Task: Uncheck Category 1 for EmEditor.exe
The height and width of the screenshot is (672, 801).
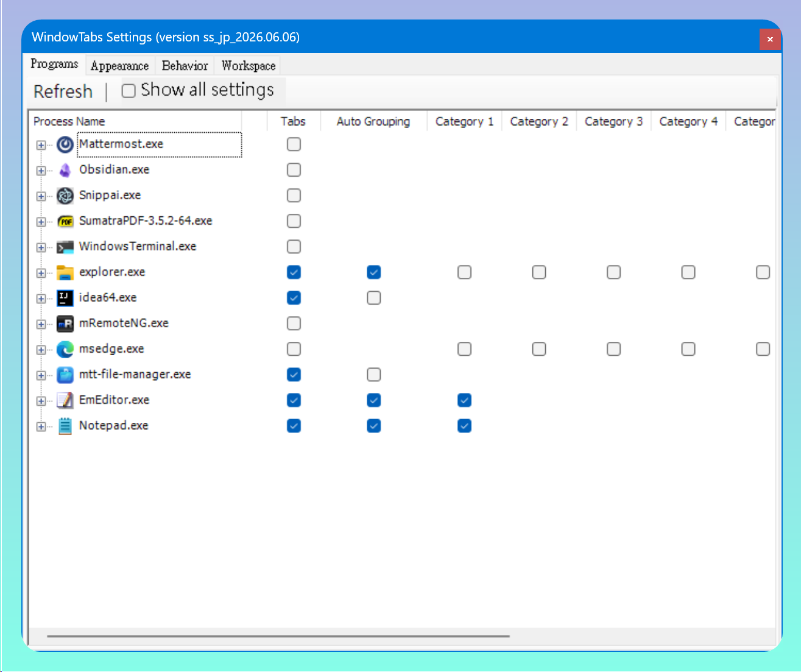Action: pyautogui.click(x=464, y=400)
